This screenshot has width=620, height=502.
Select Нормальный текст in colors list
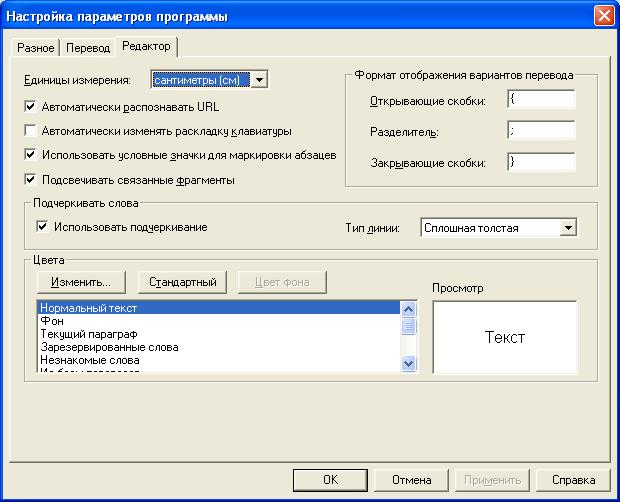pyautogui.click(x=219, y=308)
